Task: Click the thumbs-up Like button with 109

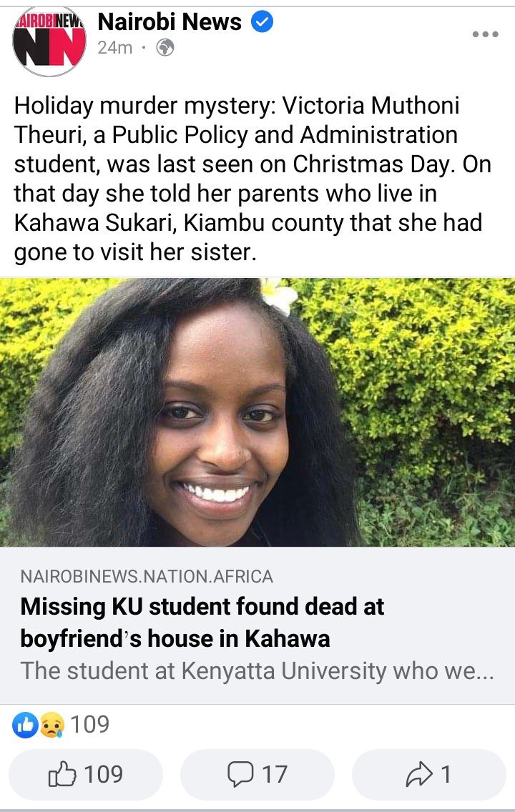Action: click(x=86, y=774)
